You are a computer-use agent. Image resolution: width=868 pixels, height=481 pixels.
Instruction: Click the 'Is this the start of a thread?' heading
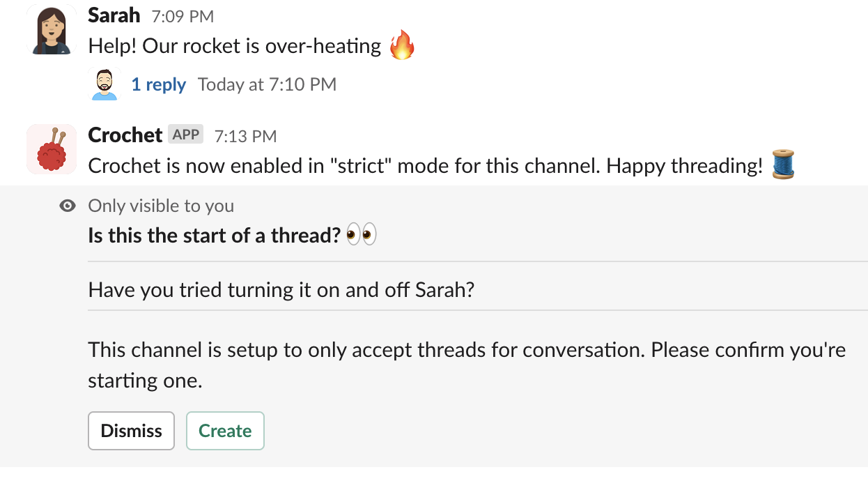(x=214, y=235)
